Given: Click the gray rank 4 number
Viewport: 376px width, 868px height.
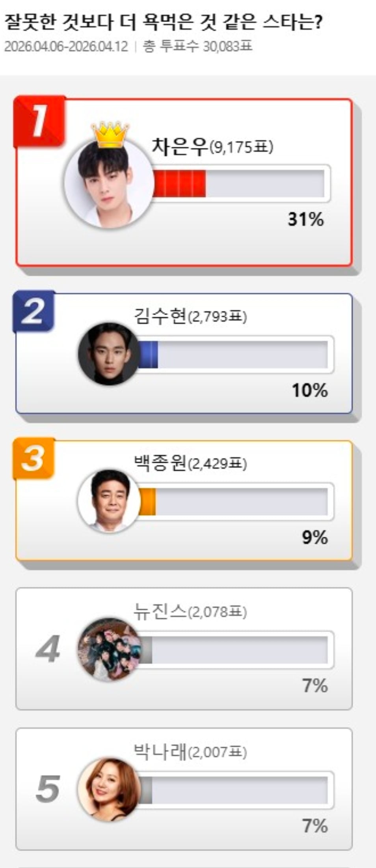Looking at the screenshot, I should tap(48, 649).
